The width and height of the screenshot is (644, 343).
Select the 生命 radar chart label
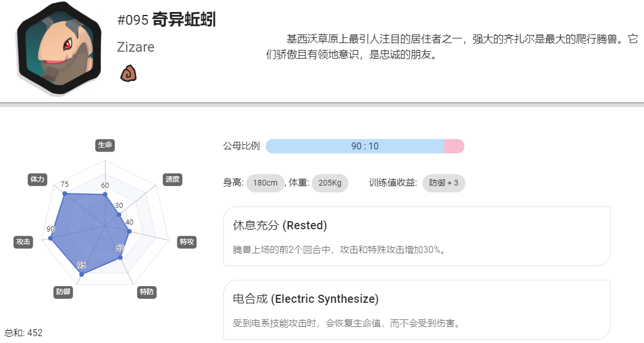click(104, 145)
